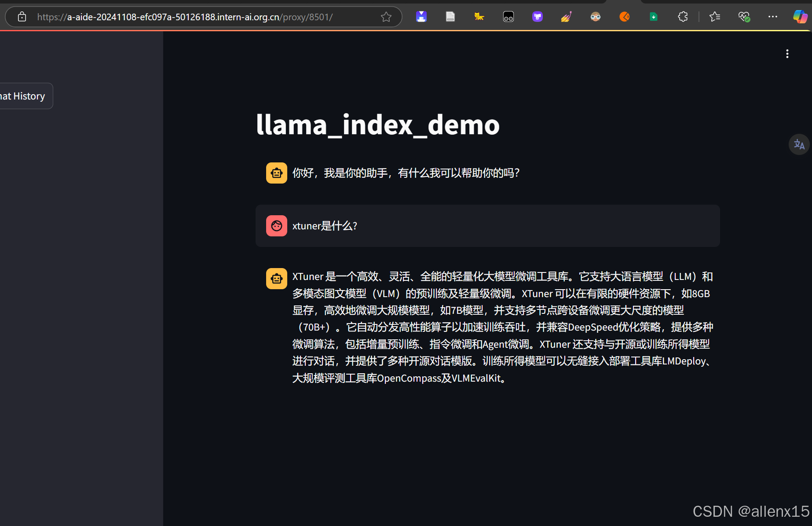Image resolution: width=812 pixels, height=526 pixels.
Task: Click the purple Twitch extension icon
Action: (537, 17)
